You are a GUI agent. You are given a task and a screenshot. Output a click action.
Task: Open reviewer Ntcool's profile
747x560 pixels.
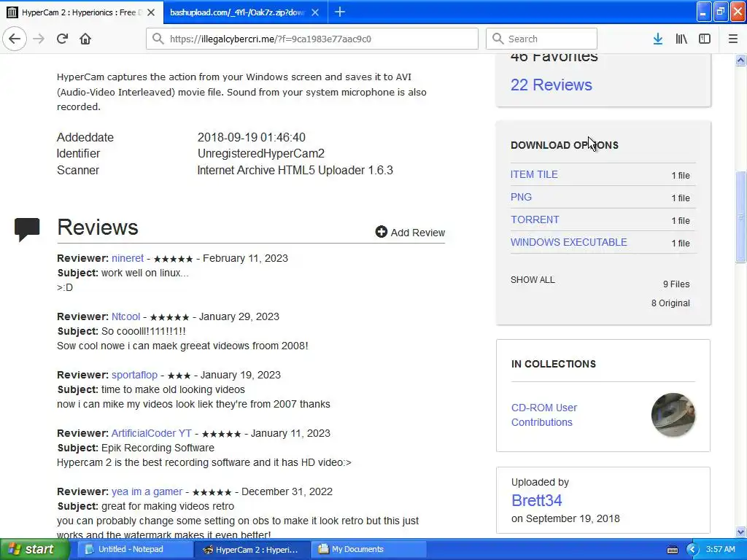coord(125,316)
